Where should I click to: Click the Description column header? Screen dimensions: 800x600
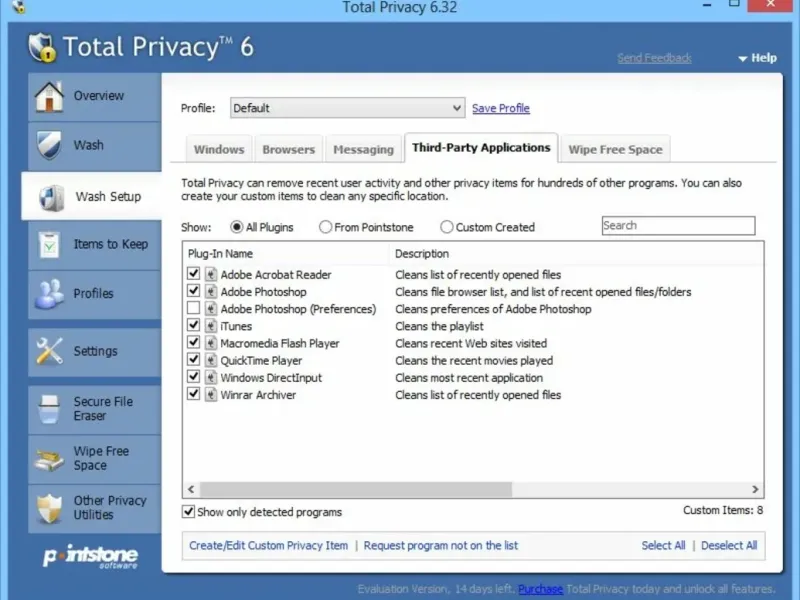(577, 254)
